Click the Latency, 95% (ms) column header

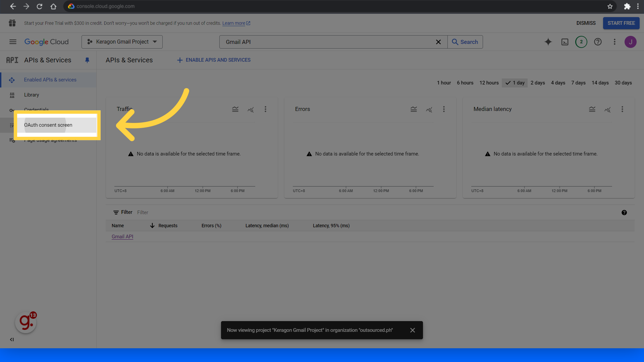331,226
